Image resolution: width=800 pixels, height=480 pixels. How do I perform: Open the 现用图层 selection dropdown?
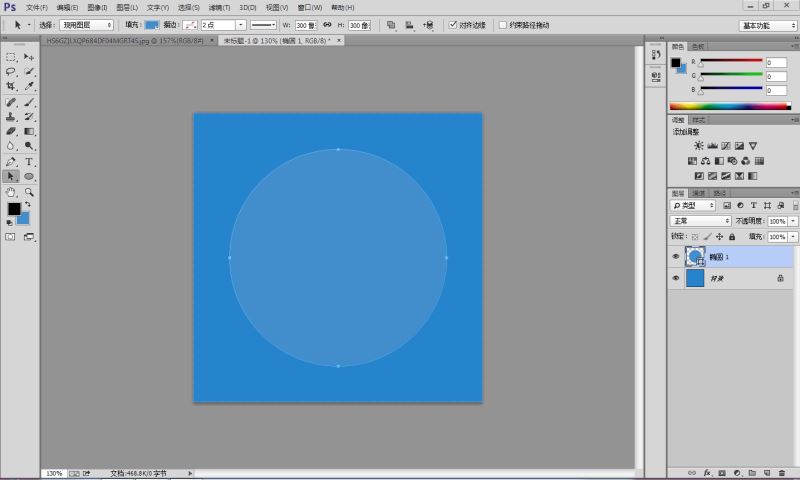pos(86,25)
